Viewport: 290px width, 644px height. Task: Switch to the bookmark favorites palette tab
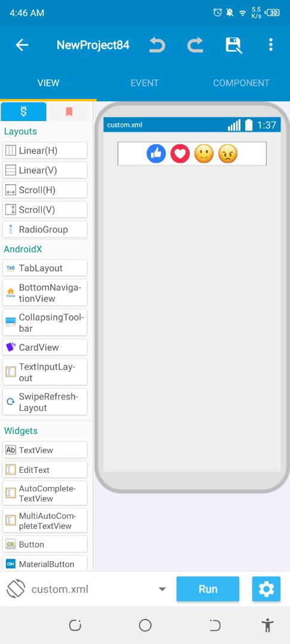pyautogui.click(x=69, y=112)
